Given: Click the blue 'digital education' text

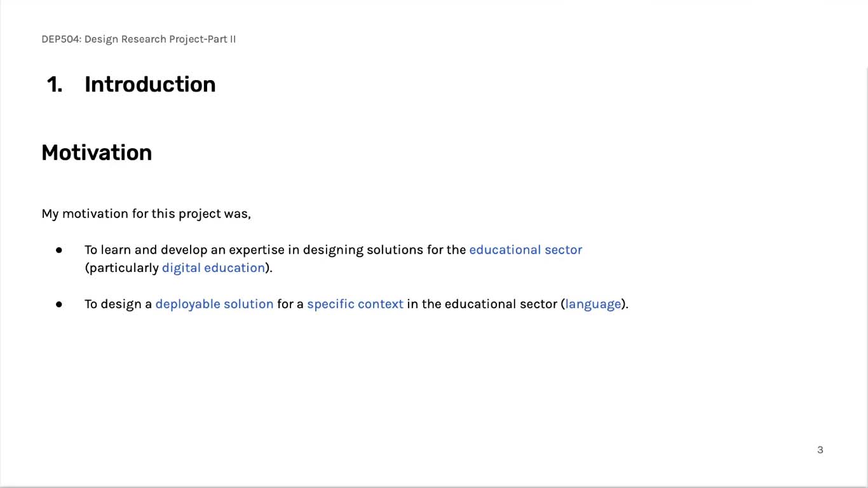Looking at the screenshot, I should tap(214, 268).
